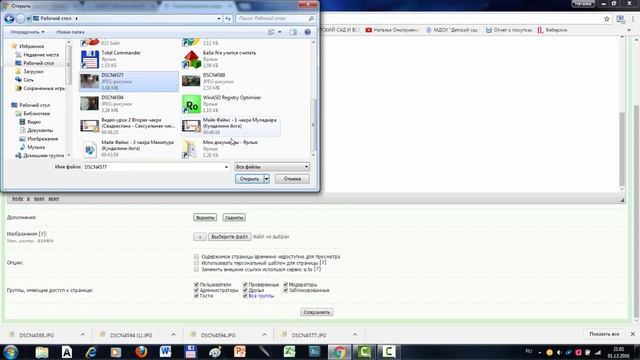Click the Выберите файл button
The width and height of the screenshot is (640, 360).
point(229,237)
